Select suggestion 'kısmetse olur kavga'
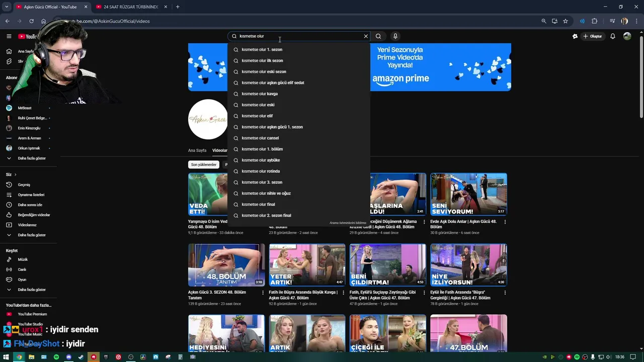The height and width of the screenshot is (362, 644). click(x=299, y=94)
